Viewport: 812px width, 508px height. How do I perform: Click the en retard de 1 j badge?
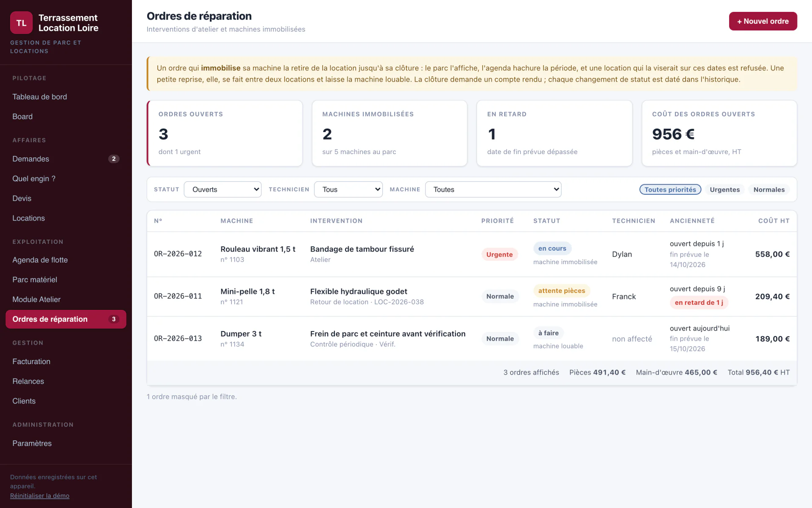699,303
